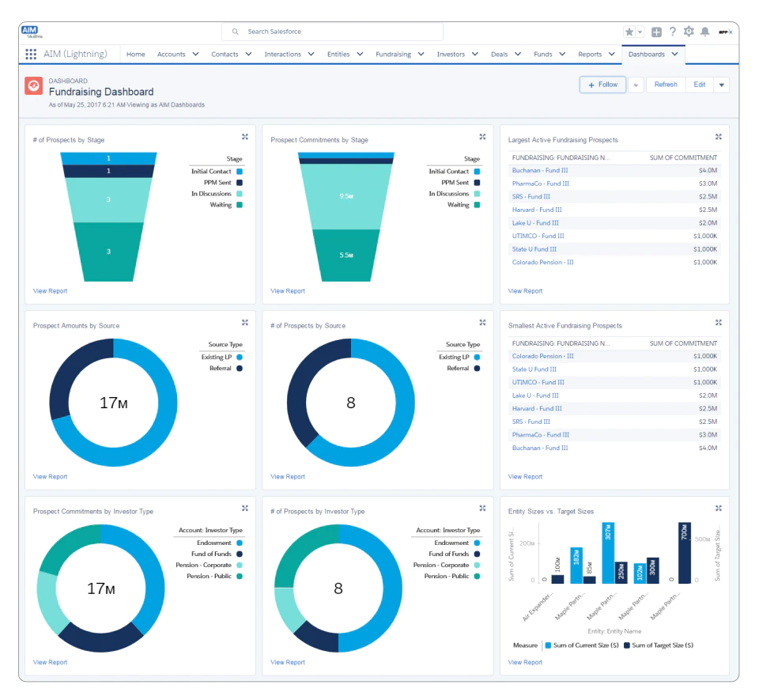Open the favorites list dropdown arrow
The image size is (759, 700).
[640, 32]
